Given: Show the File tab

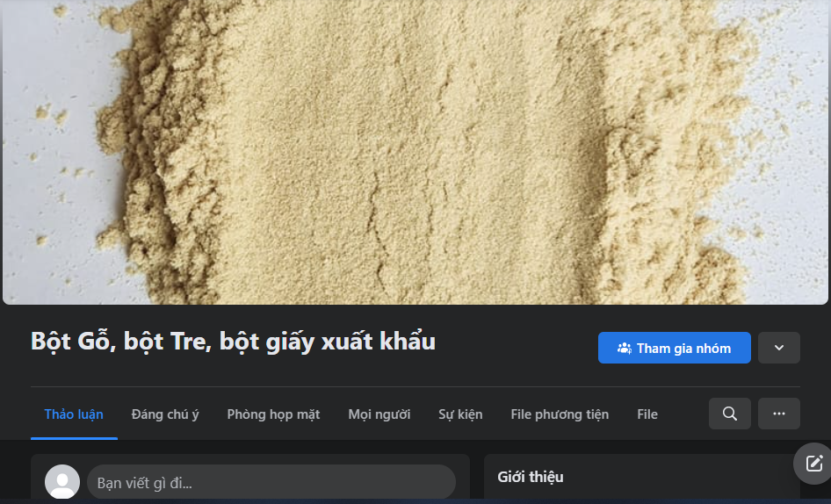Looking at the screenshot, I should [x=647, y=414].
